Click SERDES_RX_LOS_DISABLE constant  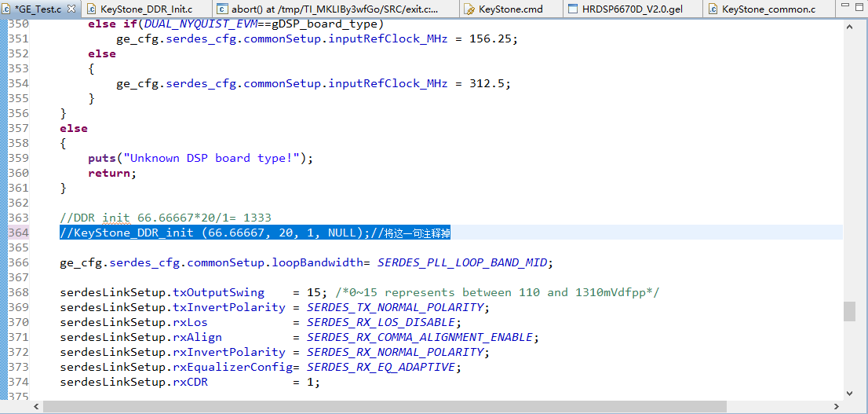[382, 322]
